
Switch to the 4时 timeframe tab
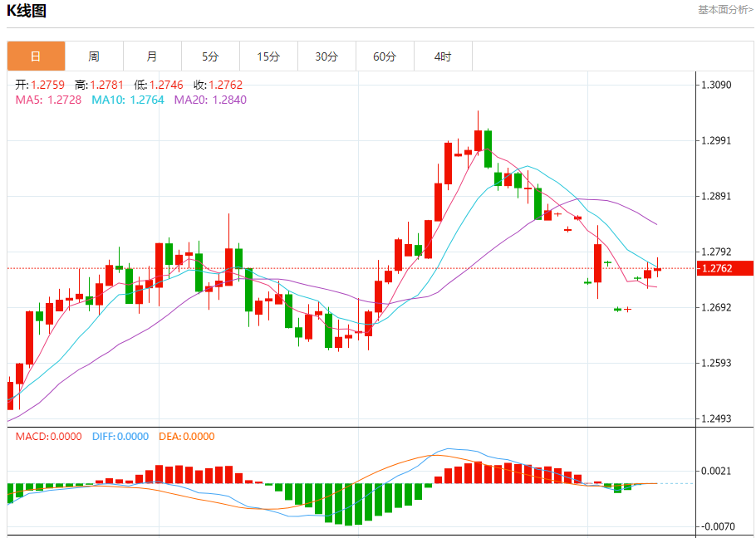(443, 56)
